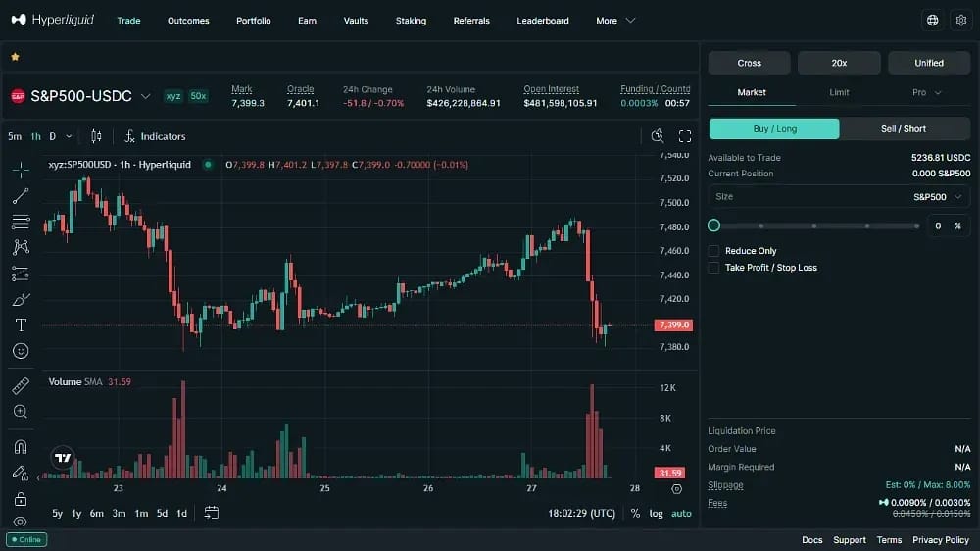
Task: Open the Support link
Action: 850,540
